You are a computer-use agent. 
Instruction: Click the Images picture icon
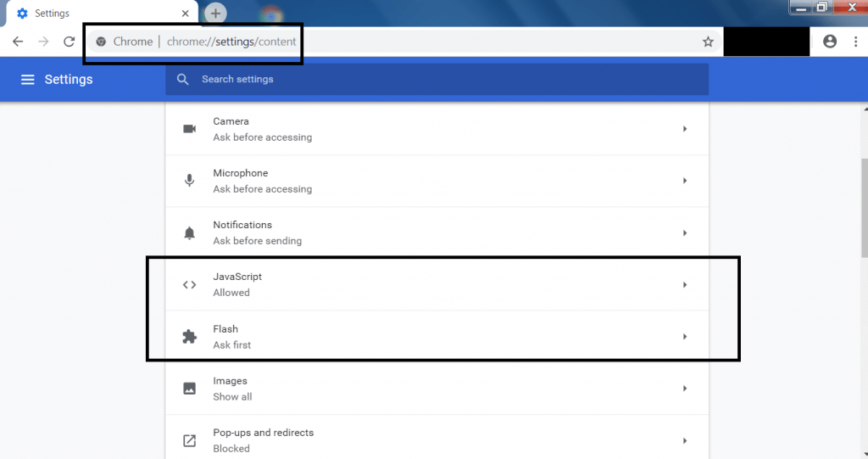[x=189, y=389]
